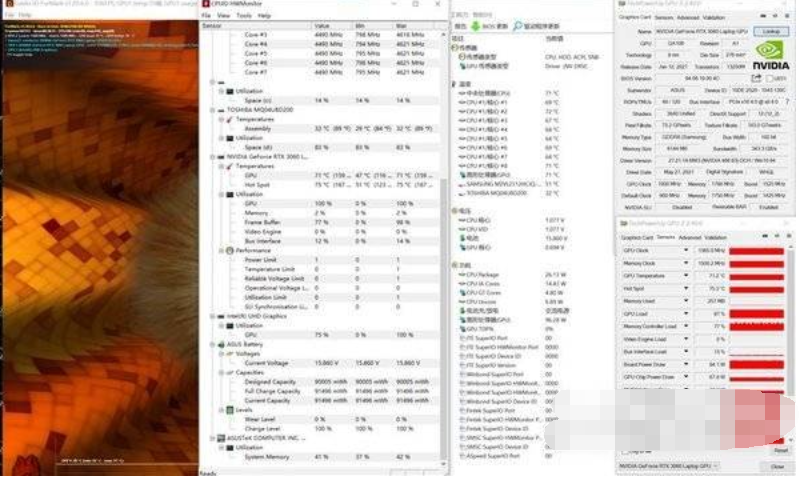Click the magnifier driver update icon
The height and width of the screenshot is (480, 801).
coord(517,26)
